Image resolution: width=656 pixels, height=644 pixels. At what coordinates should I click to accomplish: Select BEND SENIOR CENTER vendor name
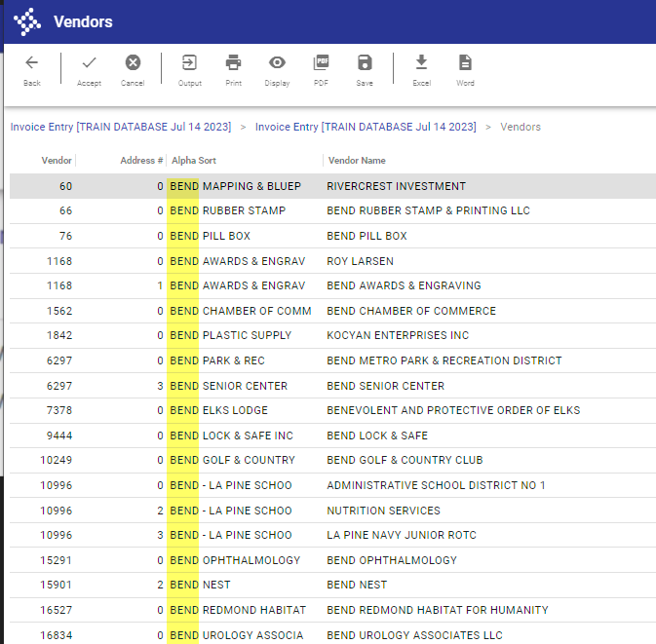tap(385, 386)
